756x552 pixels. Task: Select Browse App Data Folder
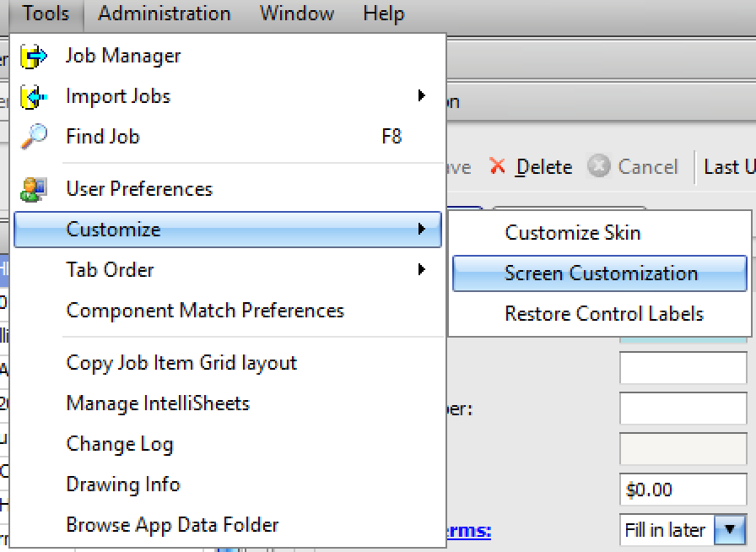[172, 525]
